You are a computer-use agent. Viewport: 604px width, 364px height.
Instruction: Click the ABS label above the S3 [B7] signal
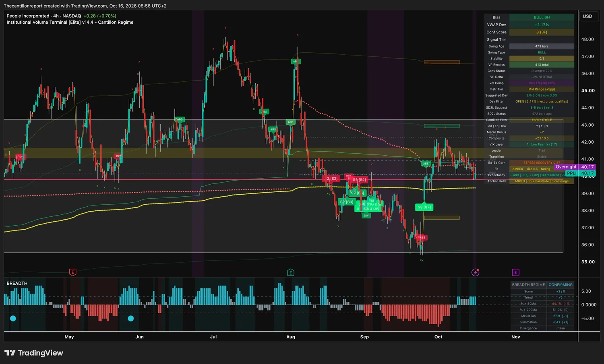click(426, 163)
